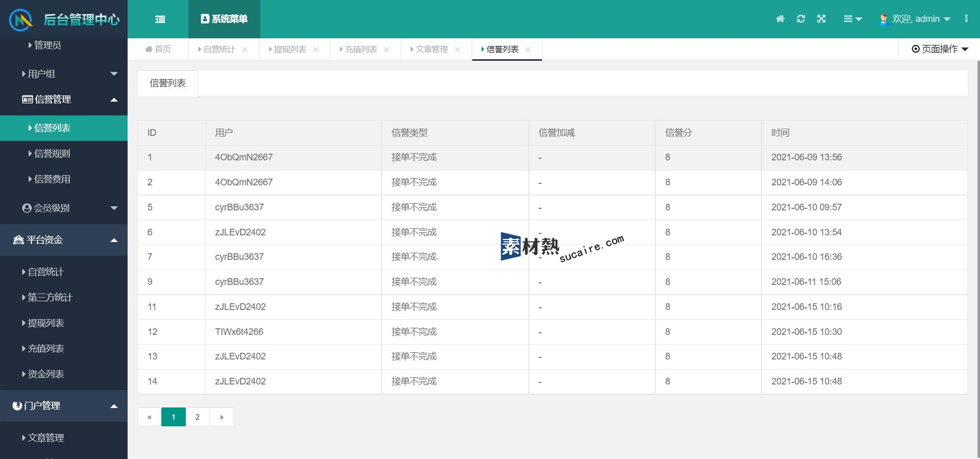
Task: Click the refresh icon in the top bar
Action: tap(801, 19)
